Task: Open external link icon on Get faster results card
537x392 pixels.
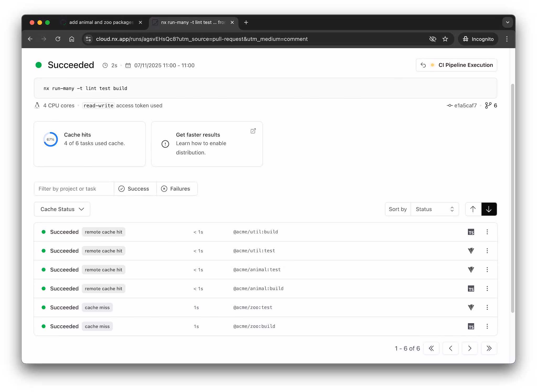Action: point(253,131)
